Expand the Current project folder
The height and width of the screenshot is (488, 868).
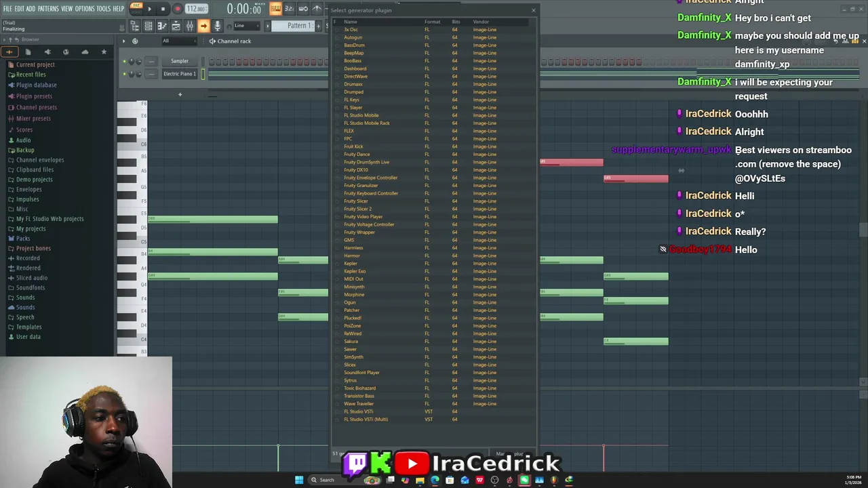[35, 64]
